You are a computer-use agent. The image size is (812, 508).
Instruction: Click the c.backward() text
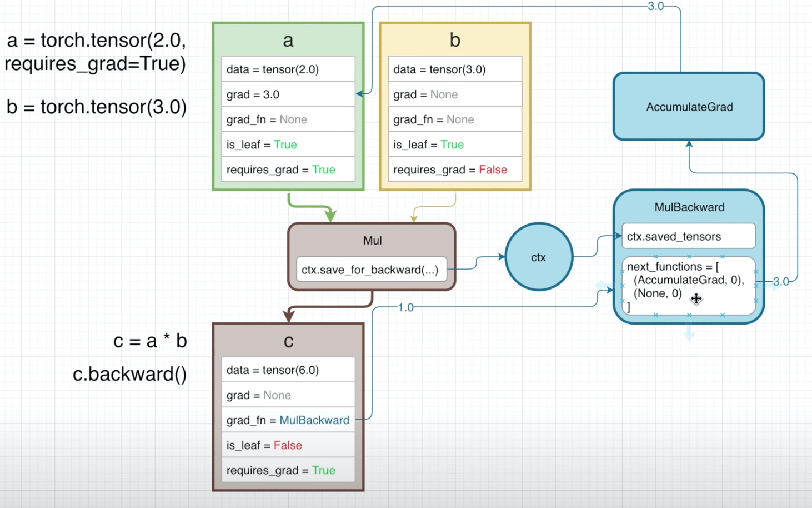coord(130,374)
